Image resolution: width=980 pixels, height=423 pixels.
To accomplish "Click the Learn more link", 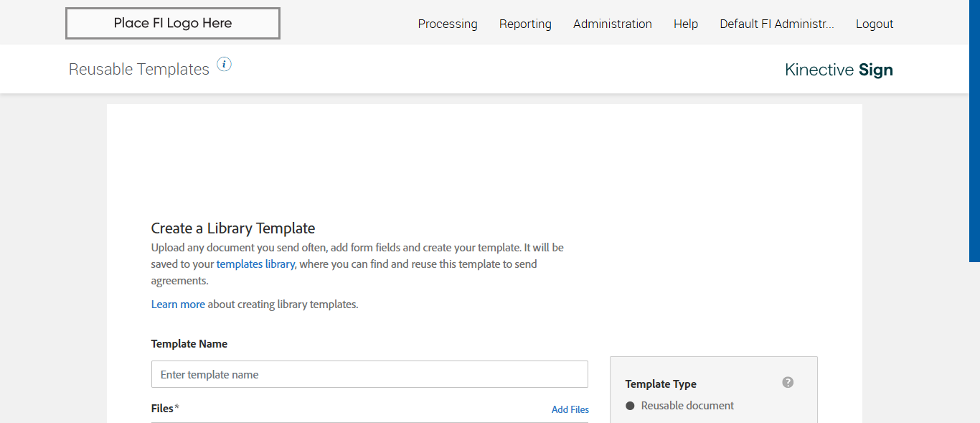I will 178,305.
